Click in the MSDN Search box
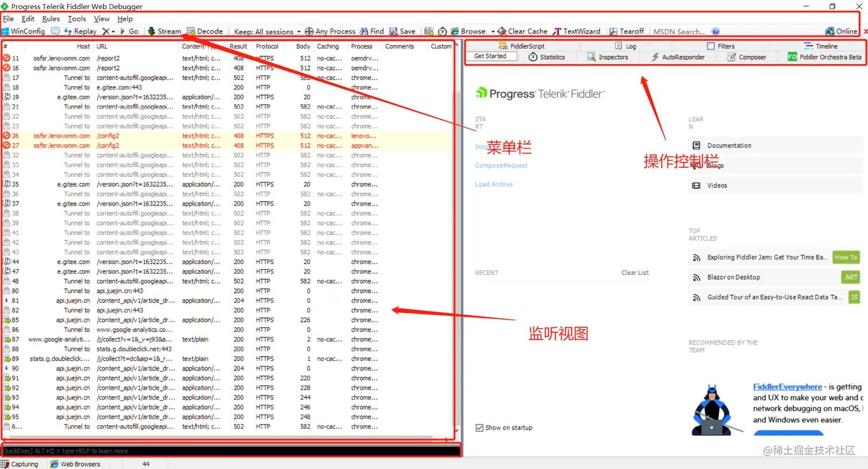The width and height of the screenshot is (868, 469). tap(679, 32)
